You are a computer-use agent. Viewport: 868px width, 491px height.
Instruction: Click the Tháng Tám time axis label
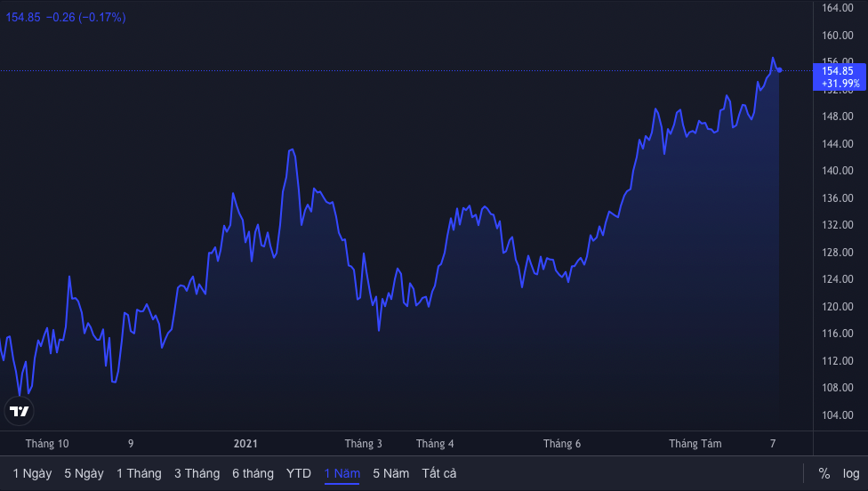coord(695,443)
